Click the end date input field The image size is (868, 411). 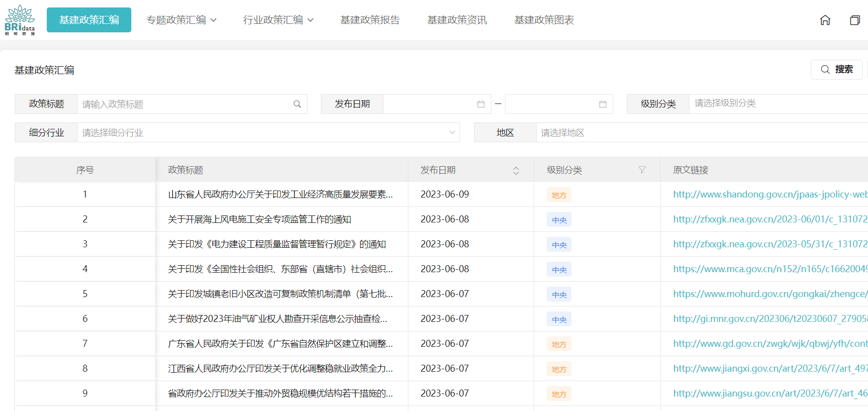click(x=559, y=104)
